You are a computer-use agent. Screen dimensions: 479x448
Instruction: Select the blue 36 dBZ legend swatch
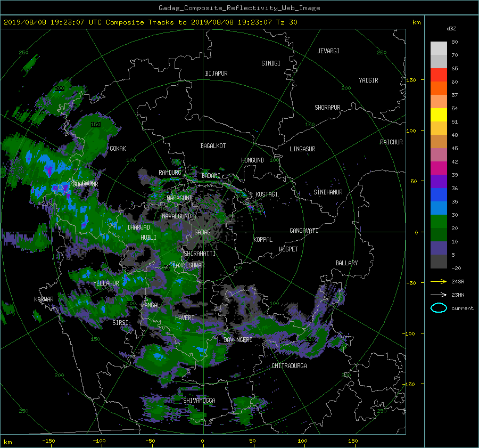click(x=439, y=195)
